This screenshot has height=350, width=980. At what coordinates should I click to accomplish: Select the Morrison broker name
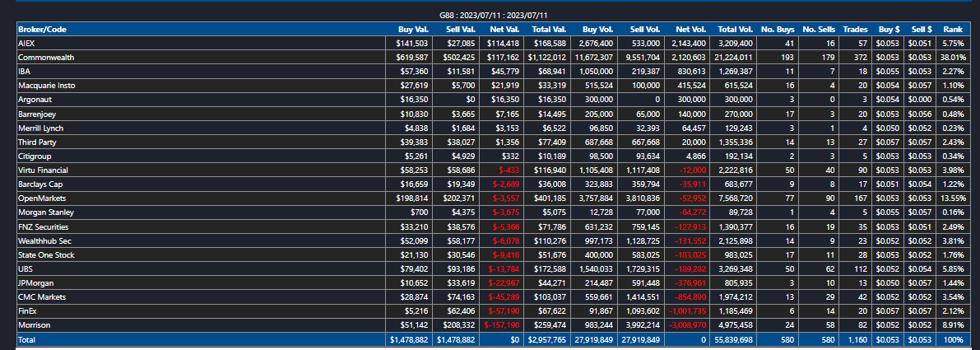point(34,325)
